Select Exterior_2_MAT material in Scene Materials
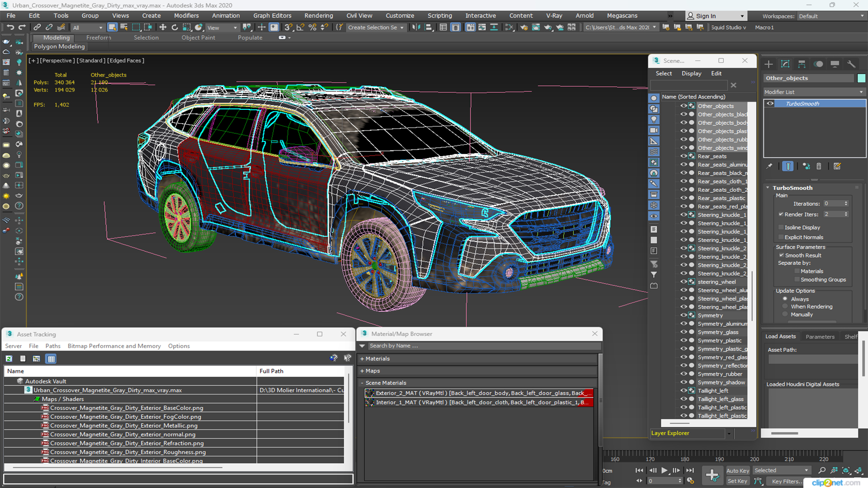 tap(479, 393)
